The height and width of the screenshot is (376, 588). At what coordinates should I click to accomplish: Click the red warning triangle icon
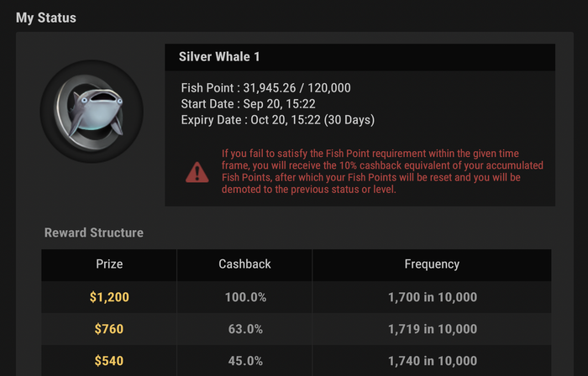[197, 172]
